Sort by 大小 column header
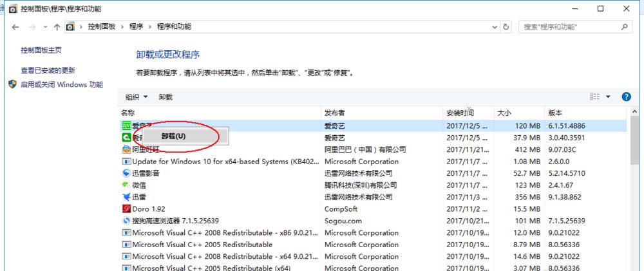644x271 pixels. point(518,113)
